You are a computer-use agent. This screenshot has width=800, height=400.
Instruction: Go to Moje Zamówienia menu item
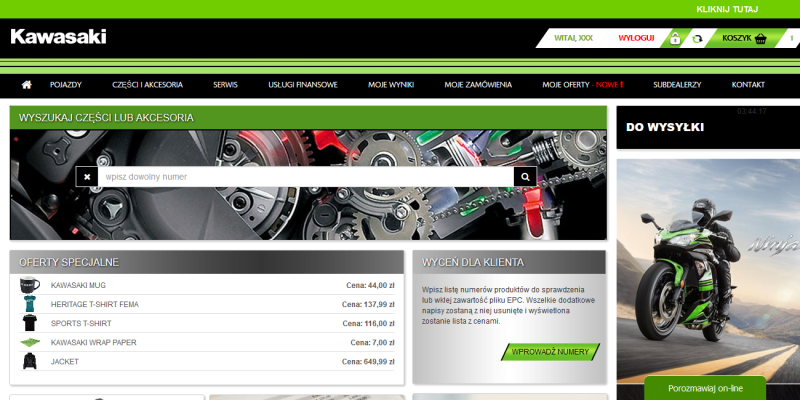(x=478, y=85)
